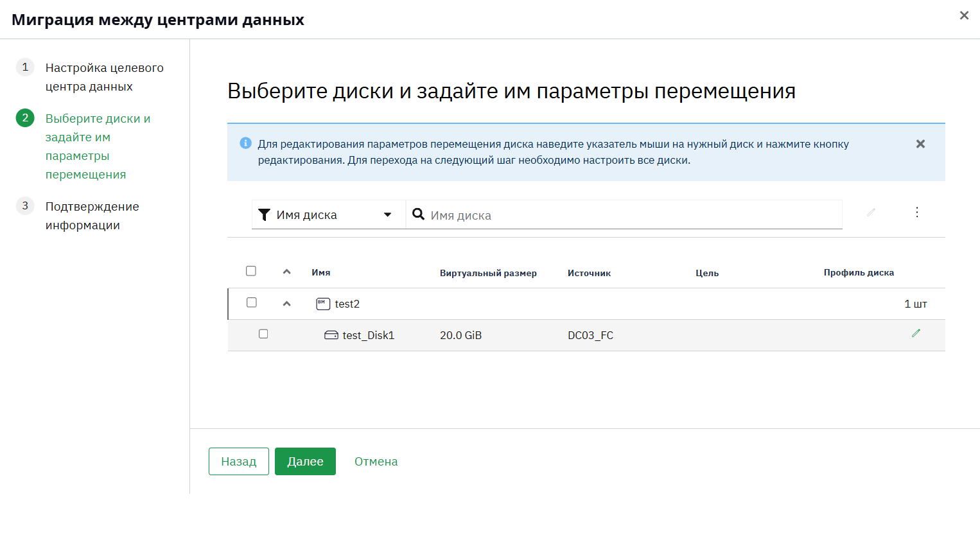Viewport: 980px width, 533px height.
Task: Focus the 'Имя диска' search field
Action: pyautogui.click(x=624, y=214)
